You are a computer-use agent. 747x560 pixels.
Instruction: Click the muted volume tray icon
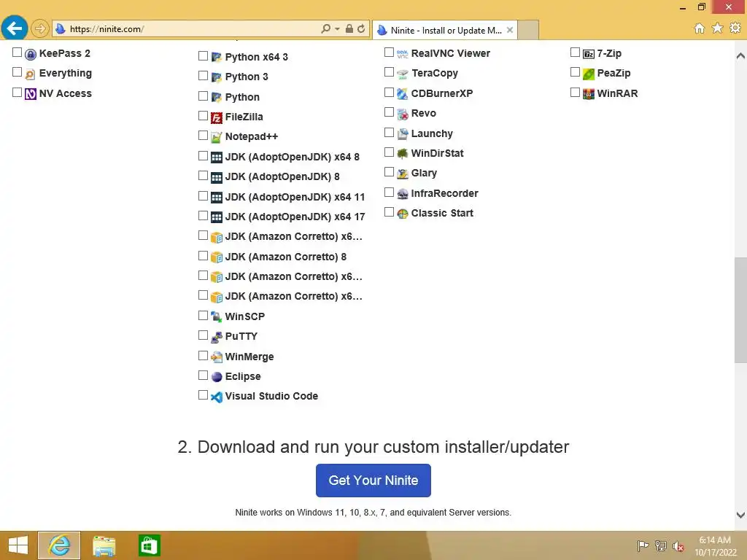(678, 546)
